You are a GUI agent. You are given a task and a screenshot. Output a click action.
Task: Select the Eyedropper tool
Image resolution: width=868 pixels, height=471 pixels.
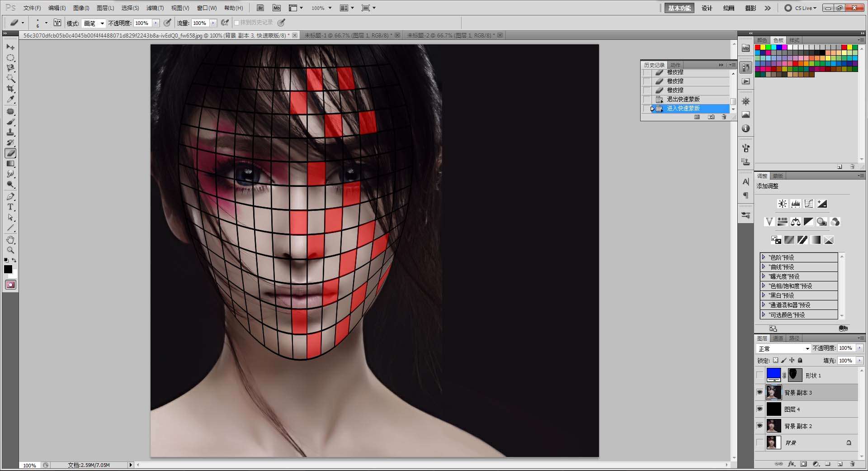pos(10,100)
